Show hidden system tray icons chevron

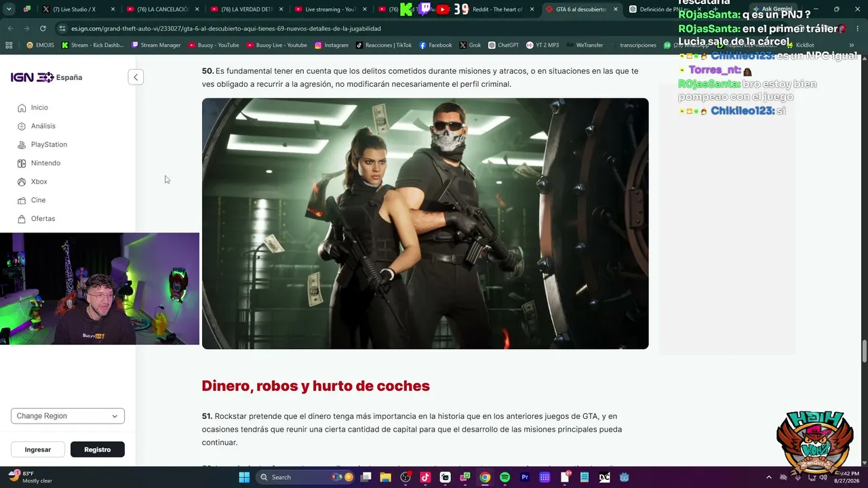click(x=768, y=477)
